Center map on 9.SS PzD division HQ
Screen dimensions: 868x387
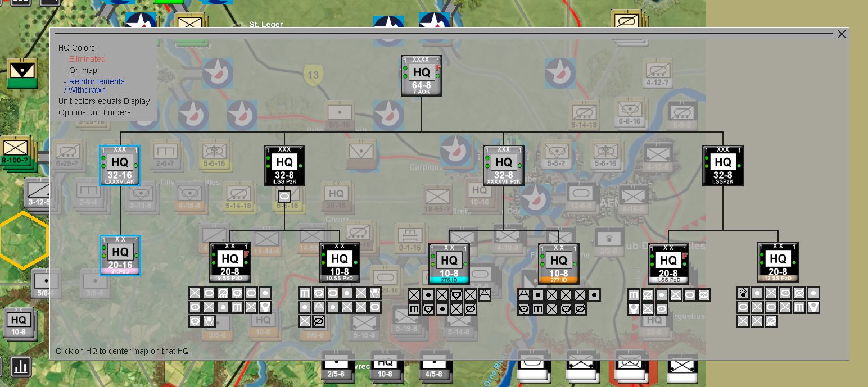(x=230, y=262)
